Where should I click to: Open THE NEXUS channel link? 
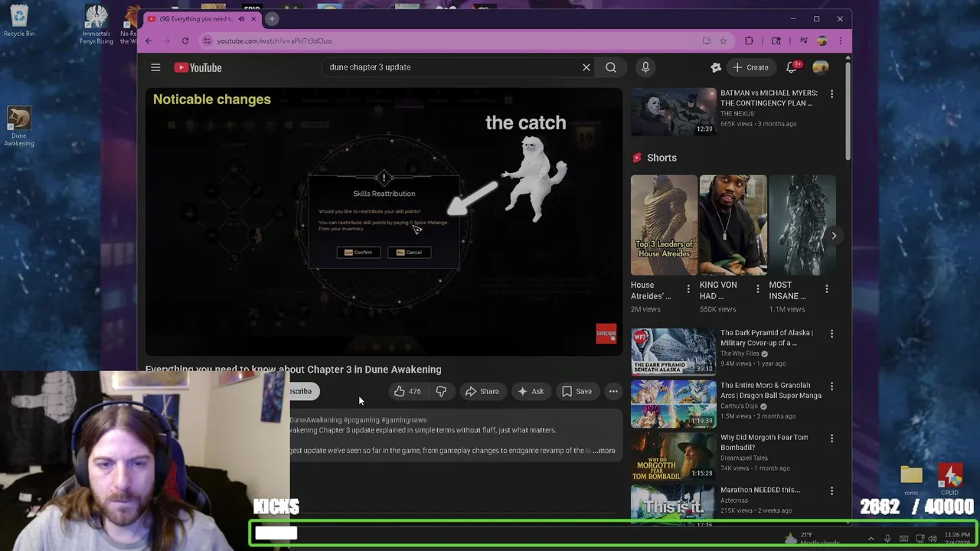(737, 113)
